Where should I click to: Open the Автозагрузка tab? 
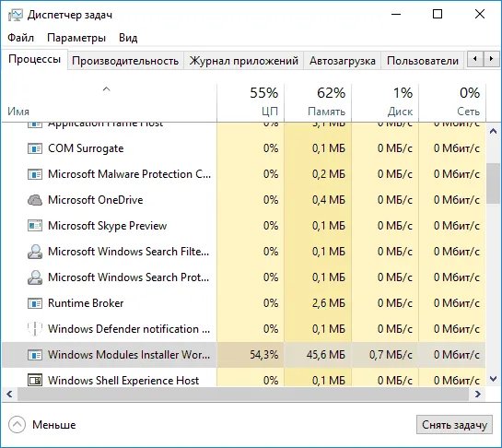pyautogui.click(x=343, y=61)
